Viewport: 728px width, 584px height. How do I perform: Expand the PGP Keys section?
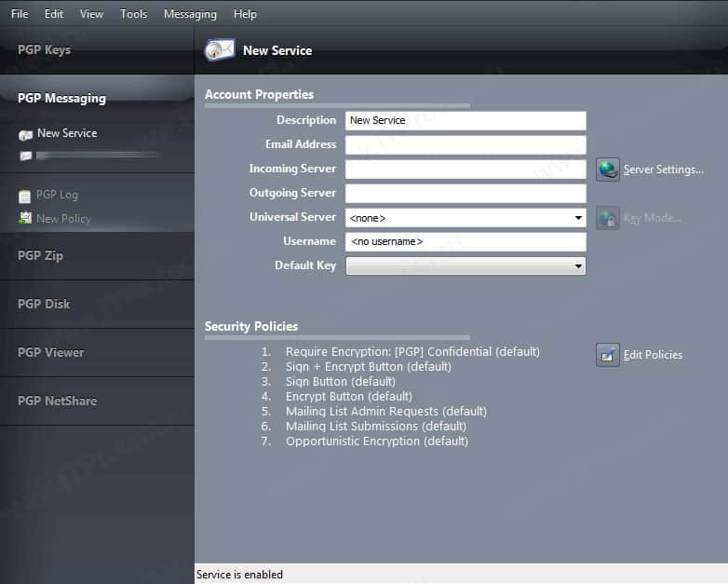click(x=97, y=49)
